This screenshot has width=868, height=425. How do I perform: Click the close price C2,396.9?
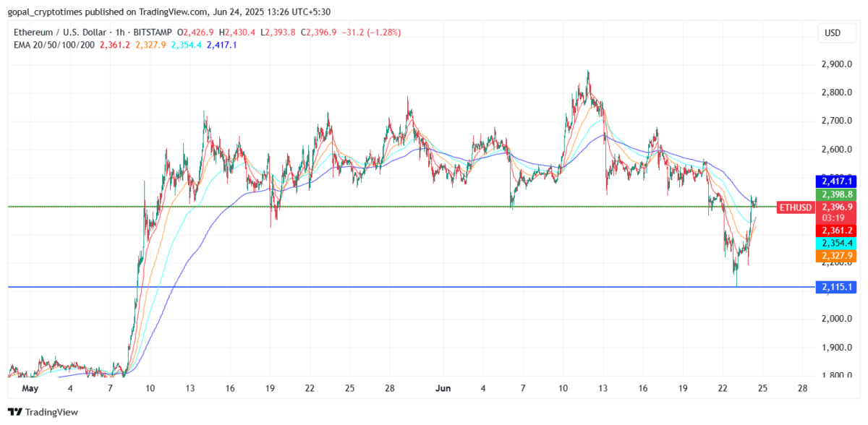pyautogui.click(x=318, y=33)
